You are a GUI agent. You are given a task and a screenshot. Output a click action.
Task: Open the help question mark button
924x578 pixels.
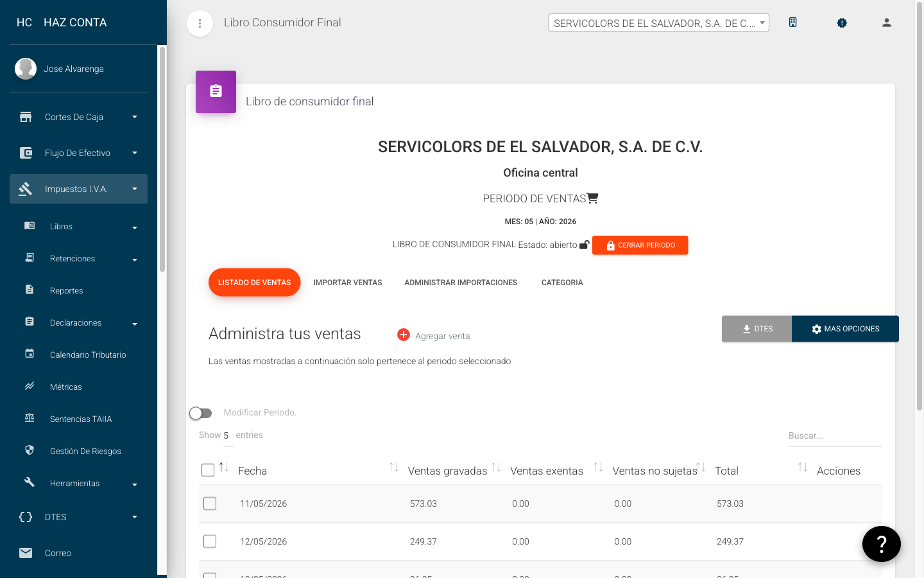pos(882,544)
